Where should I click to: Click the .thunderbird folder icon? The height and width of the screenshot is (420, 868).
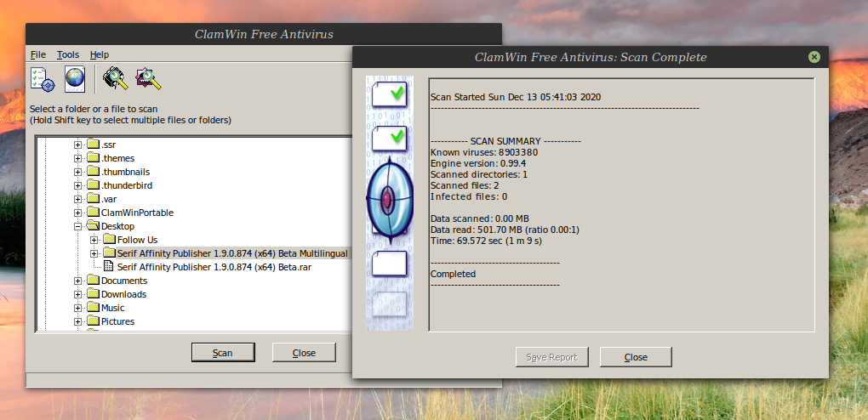93,185
